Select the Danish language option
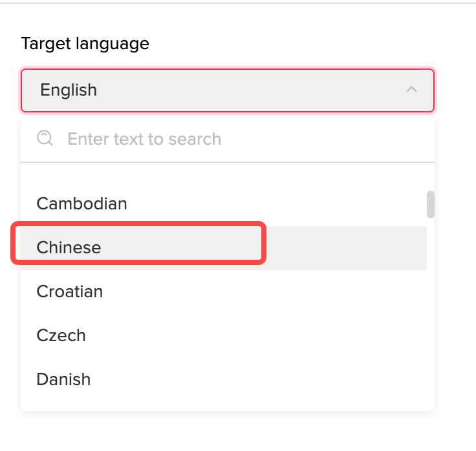This screenshot has height=451, width=476. pyautogui.click(x=63, y=379)
